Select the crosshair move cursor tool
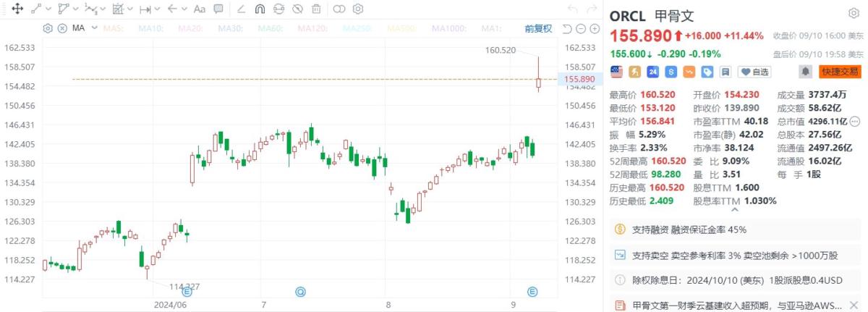The height and width of the screenshot is (312, 868). pyautogui.click(x=17, y=9)
